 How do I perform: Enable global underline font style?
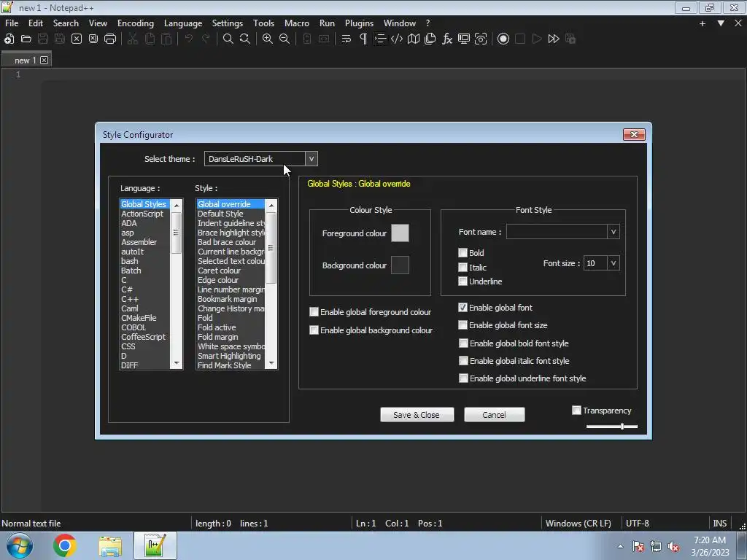point(463,378)
